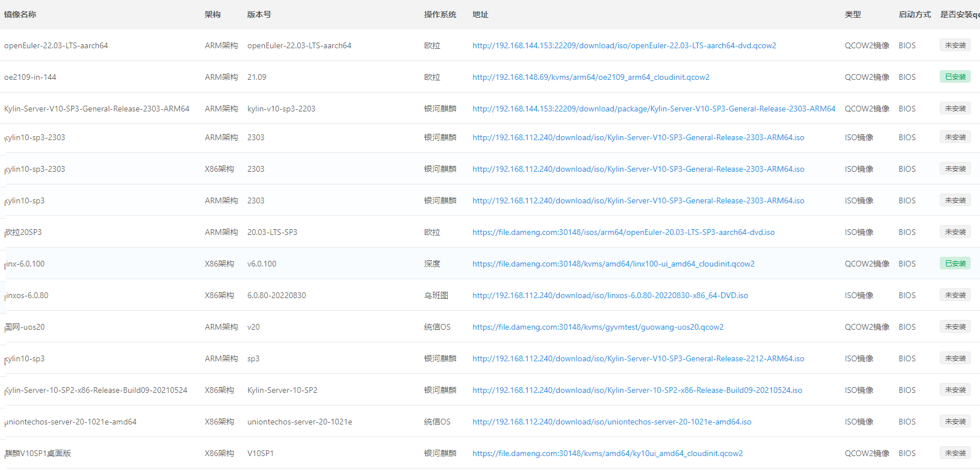Open the openEuler-20.03-LTS-SP3-aarch64-dvd.iso link

[624, 232]
